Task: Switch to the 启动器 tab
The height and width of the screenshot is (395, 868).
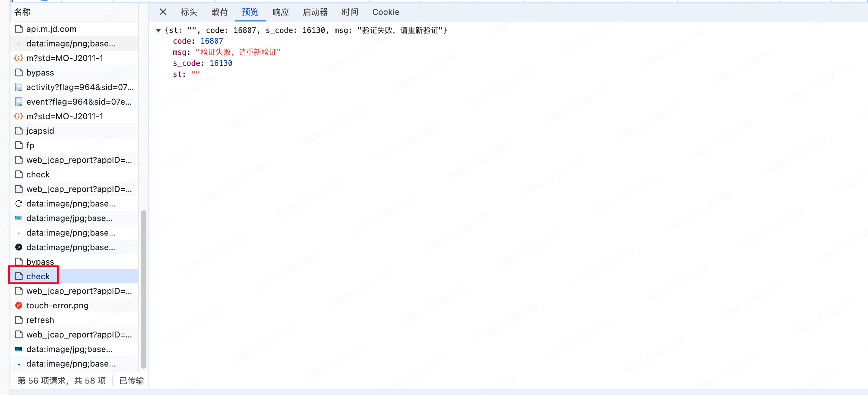Action: coord(315,12)
